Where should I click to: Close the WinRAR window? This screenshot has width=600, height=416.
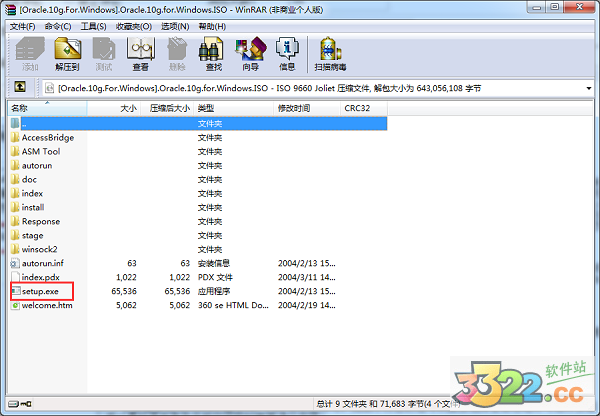point(580,7)
